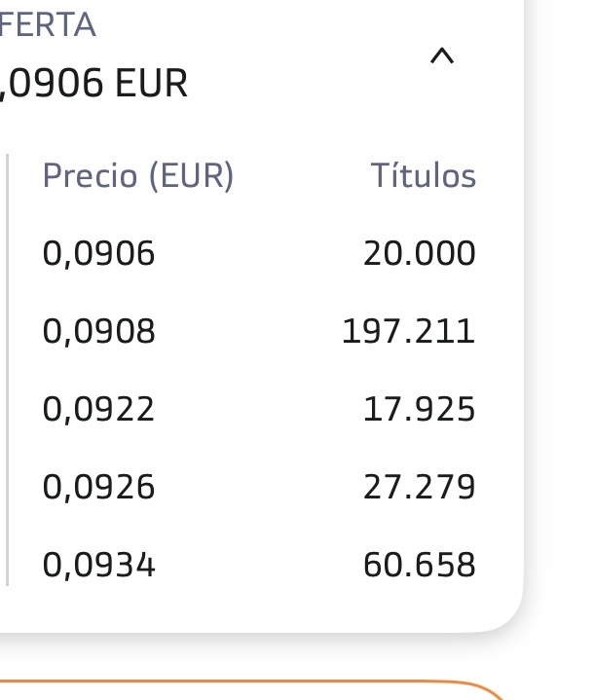The width and height of the screenshot is (594, 700).
Task: Select the 0,0906 price row
Action: 259,253
